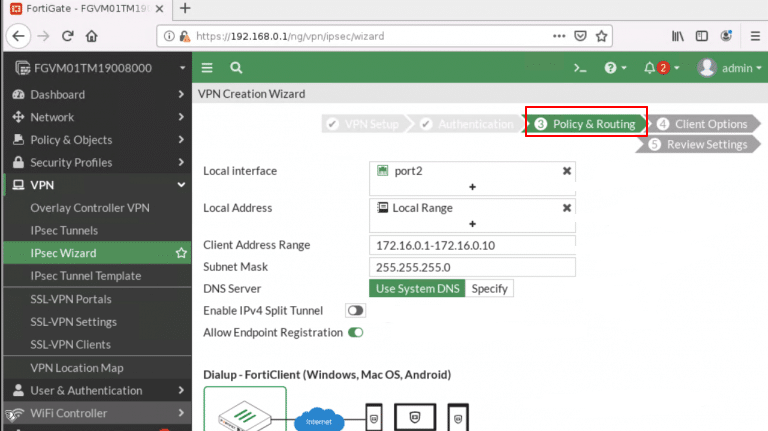Viewport: 768px width, 431px height.
Task: Add another Local interface with plus
Action: click(x=472, y=187)
